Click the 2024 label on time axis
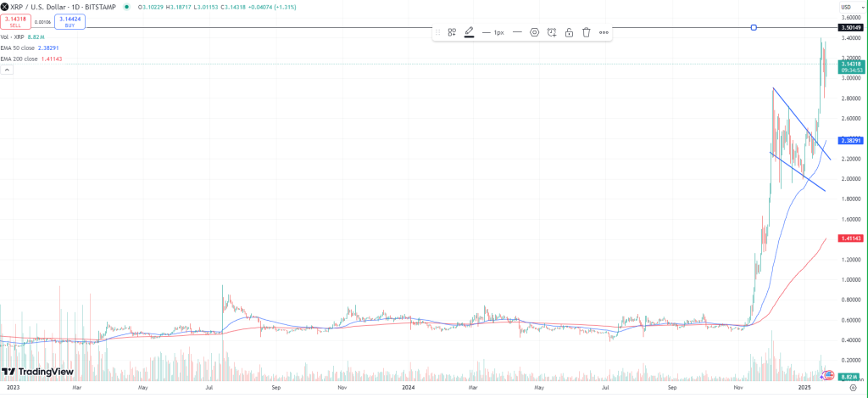This screenshot has width=868, height=398. coord(409,388)
